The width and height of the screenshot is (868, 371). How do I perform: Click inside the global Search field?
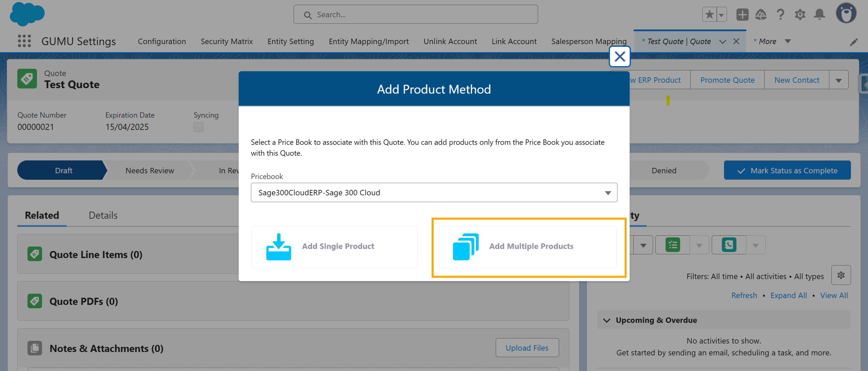pyautogui.click(x=416, y=15)
